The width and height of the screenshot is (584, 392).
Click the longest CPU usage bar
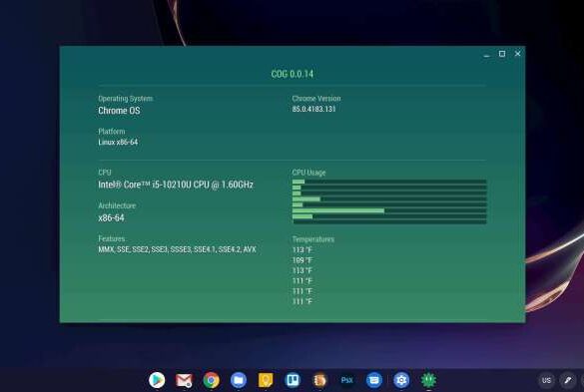pyautogui.click(x=389, y=210)
